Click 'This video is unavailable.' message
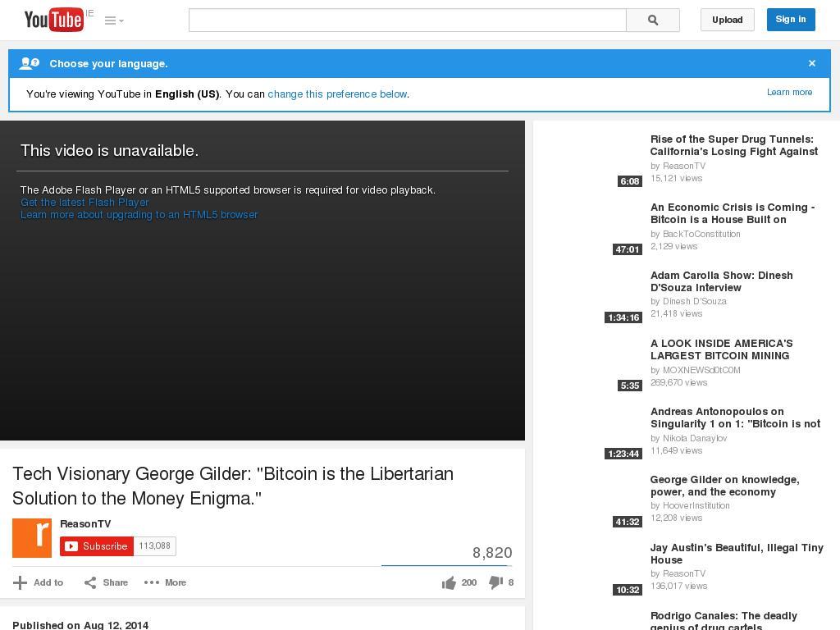Image resolution: width=840 pixels, height=630 pixels. pyautogui.click(x=109, y=151)
